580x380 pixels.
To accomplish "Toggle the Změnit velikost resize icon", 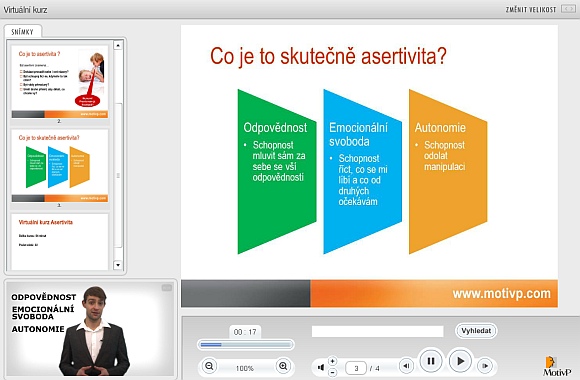I will 568,9.
